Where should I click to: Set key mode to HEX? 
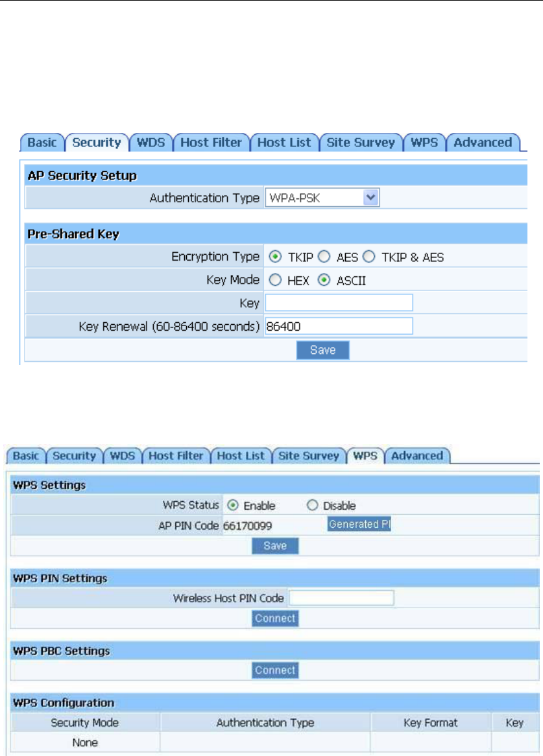pos(275,279)
